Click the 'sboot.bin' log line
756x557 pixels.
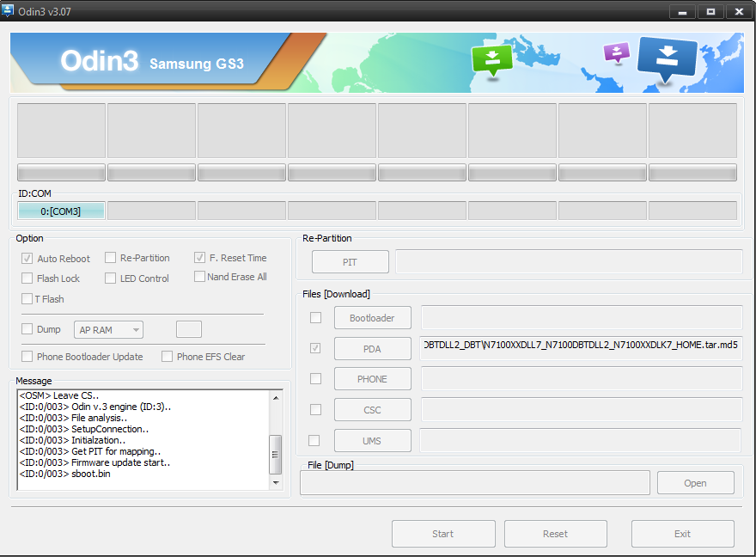[65, 474]
